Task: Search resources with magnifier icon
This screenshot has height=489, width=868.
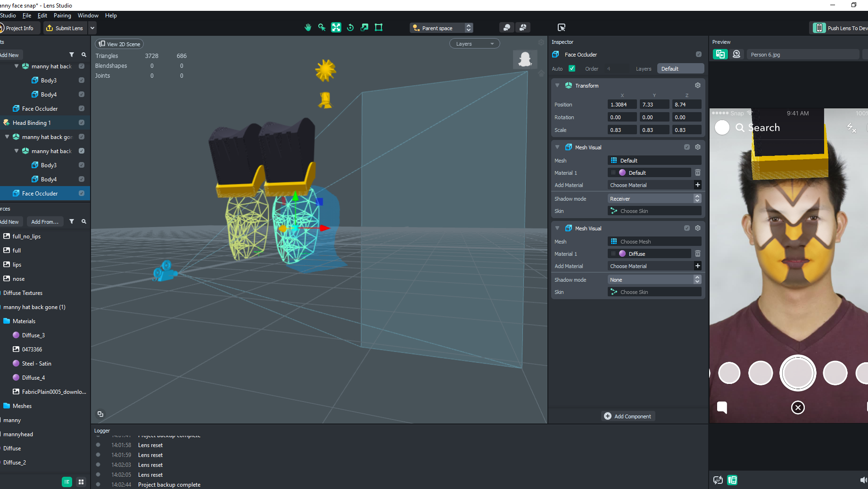Action: click(83, 221)
